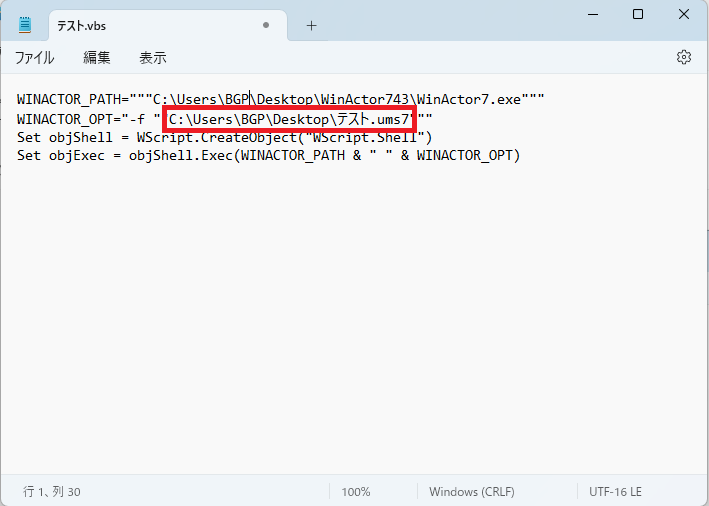Open the ファイル menu
Image resolution: width=709 pixels, height=506 pixels.
pyautogui.click(x=35, y=58)
